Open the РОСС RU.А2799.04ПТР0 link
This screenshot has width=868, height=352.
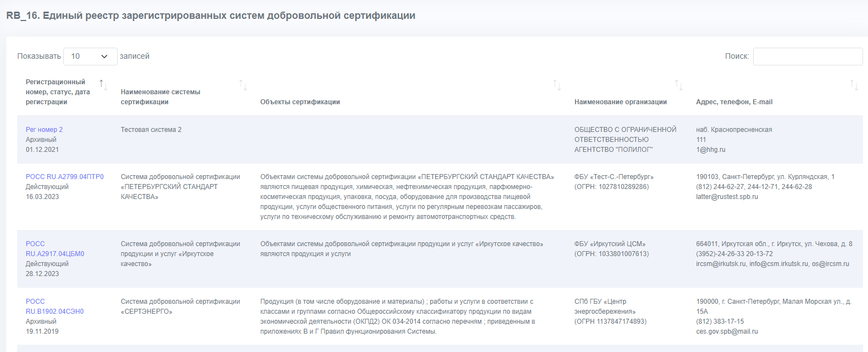[65, 177]
